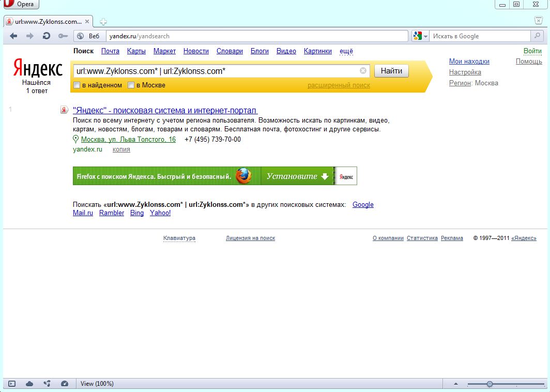Toggle the panels icon in the status bar
The image size is (550, 392).
[x=12, y=384]
